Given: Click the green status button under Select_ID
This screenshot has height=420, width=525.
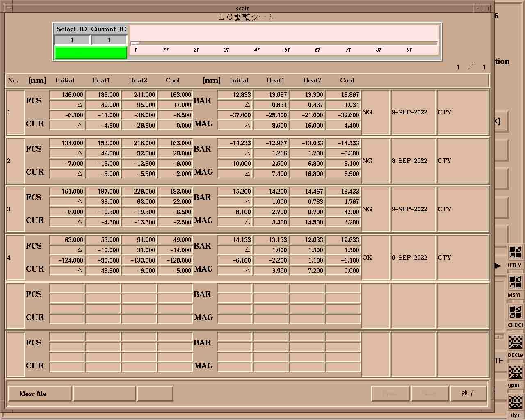Looking at the screenshot, I should tap(91, 53).
